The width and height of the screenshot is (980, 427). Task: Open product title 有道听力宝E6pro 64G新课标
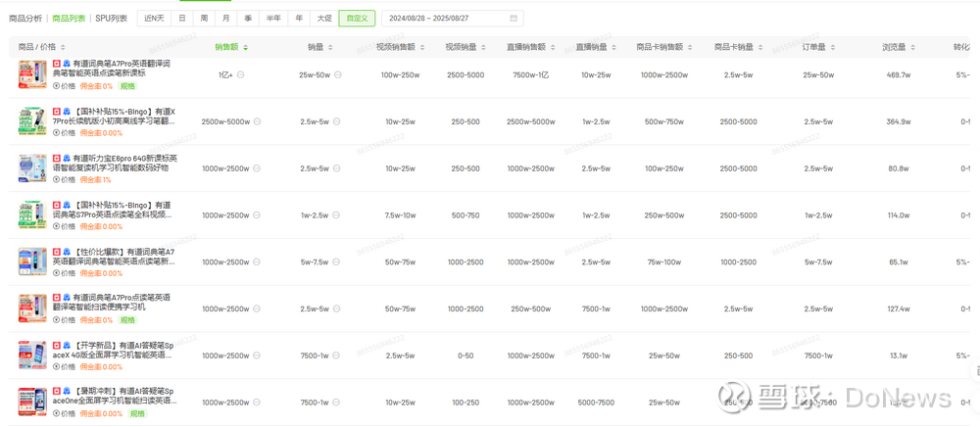click(115, 163)
